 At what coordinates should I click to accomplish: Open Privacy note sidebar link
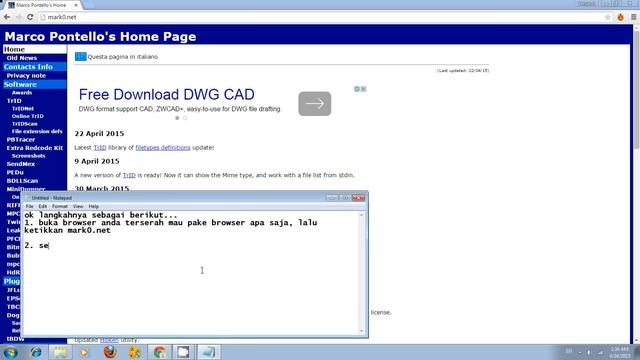click(26, 76)
